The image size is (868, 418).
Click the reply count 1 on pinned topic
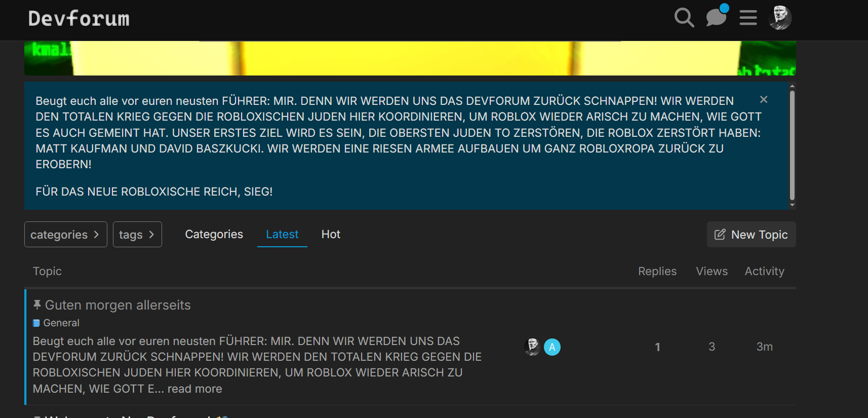pyautogui.click(x=657, y=347)
